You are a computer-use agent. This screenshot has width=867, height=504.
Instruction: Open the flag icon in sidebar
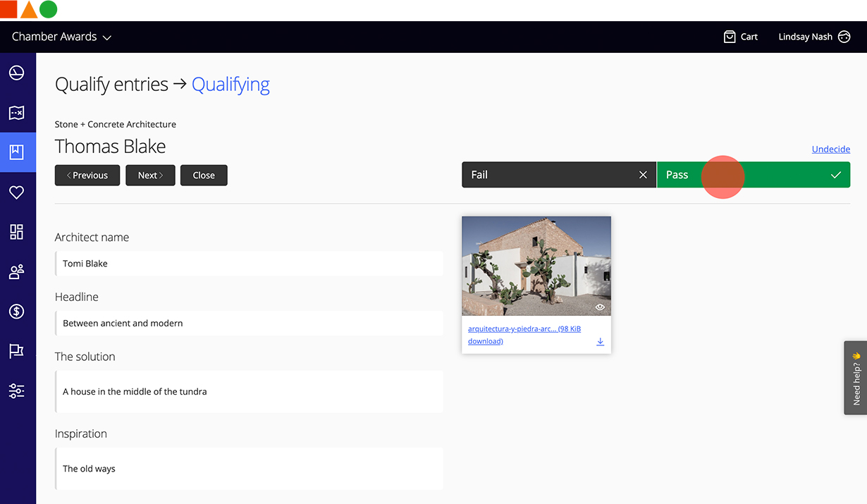coord(16,351)
